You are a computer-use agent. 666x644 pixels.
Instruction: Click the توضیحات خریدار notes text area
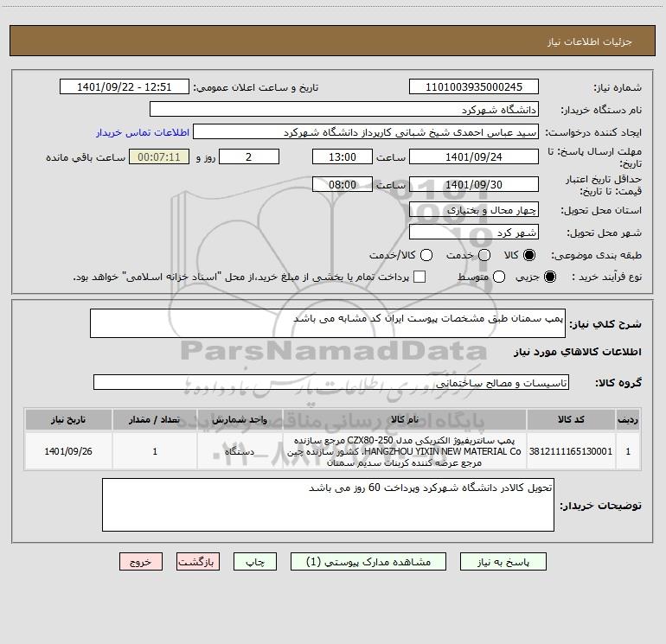328,505
